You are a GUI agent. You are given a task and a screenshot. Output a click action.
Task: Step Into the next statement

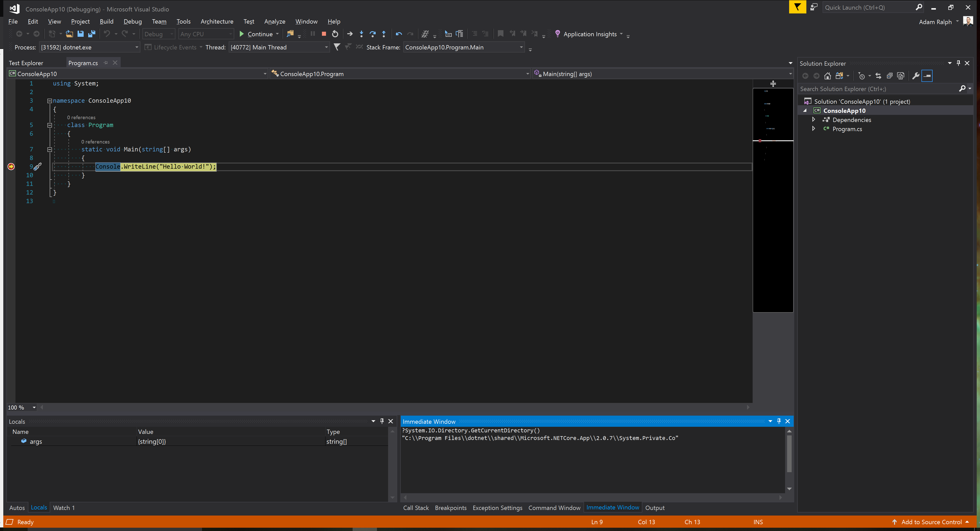(361, 34)
